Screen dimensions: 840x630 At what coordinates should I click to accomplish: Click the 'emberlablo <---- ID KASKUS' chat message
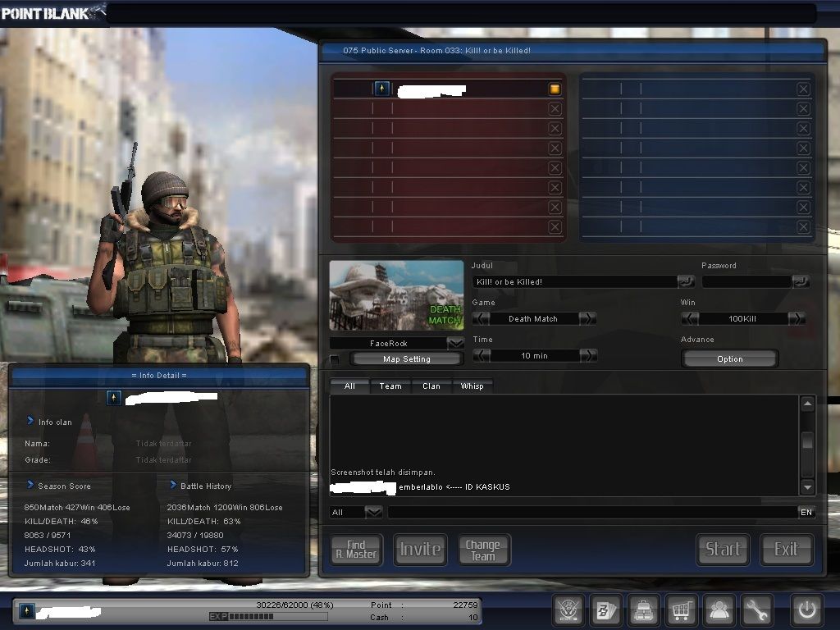coord(454,487)
